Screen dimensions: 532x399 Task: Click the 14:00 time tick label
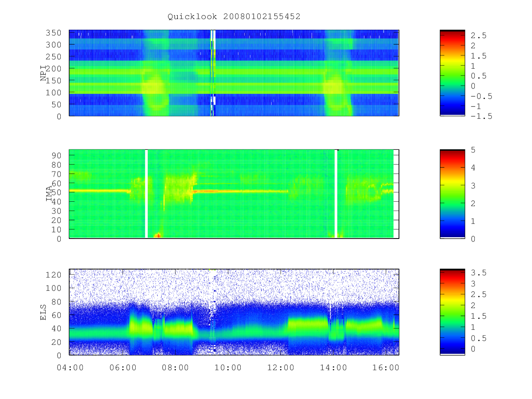coord(333,368)
